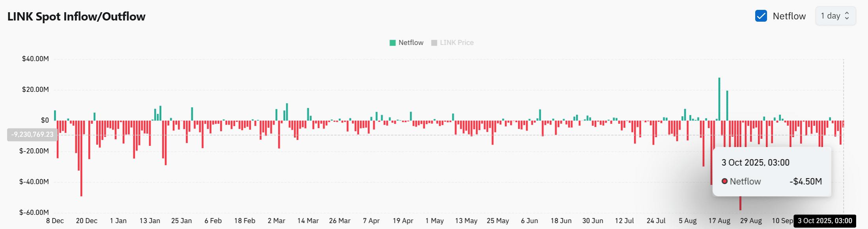Toggle the Netflow series legend label
Viewport: 868px width, 229px height.
(411, 43)
